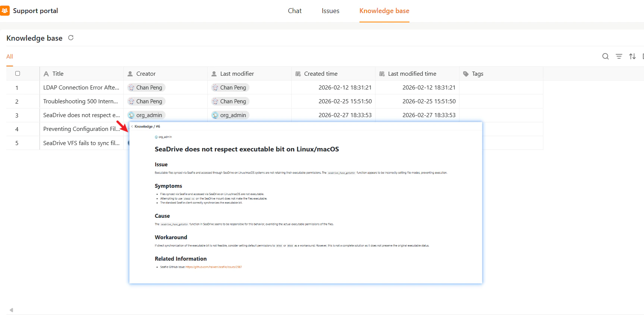Click the article title about the executable bit
Image resolution: width=644 pixels, height=317 pixels.
[x=247, y=149]
